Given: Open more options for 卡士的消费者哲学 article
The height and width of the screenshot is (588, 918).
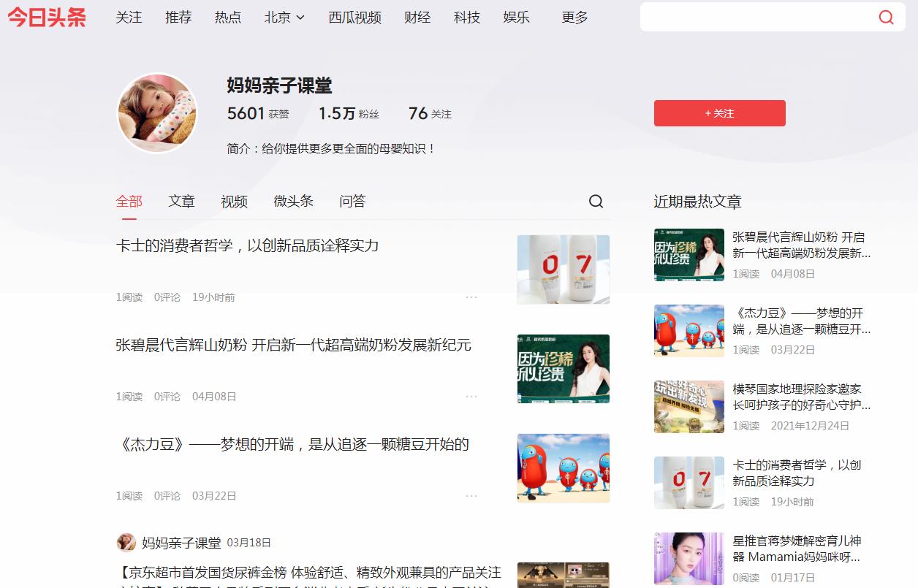Looking at the screenshot, I should pyautogui.click(x=471, y=297).
